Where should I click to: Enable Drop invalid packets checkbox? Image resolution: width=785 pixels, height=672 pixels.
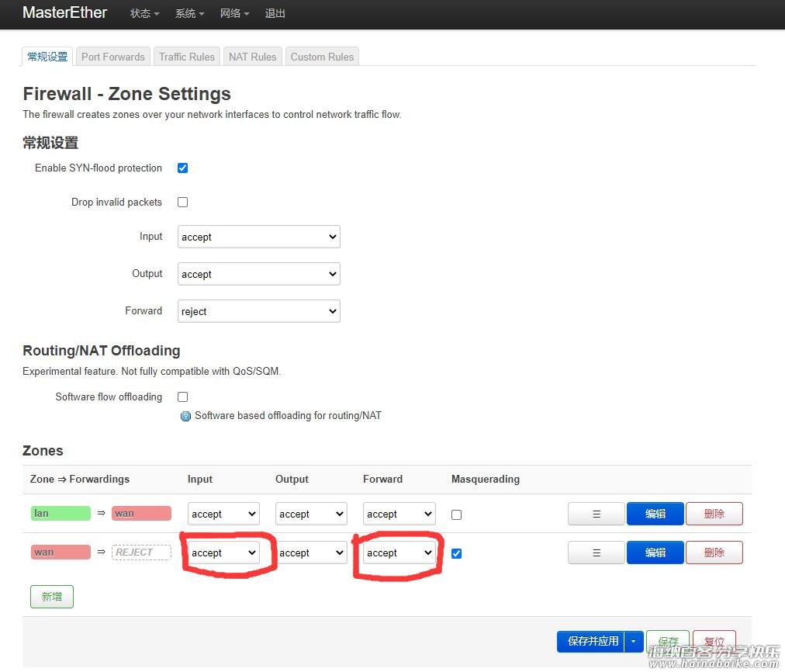pyautogui.click(x=183, y=203)
